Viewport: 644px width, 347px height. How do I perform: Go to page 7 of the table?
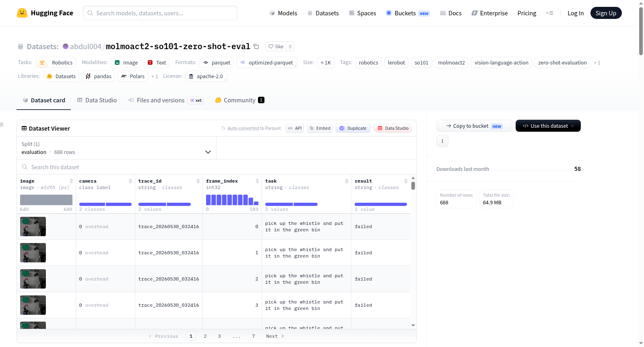254,336
